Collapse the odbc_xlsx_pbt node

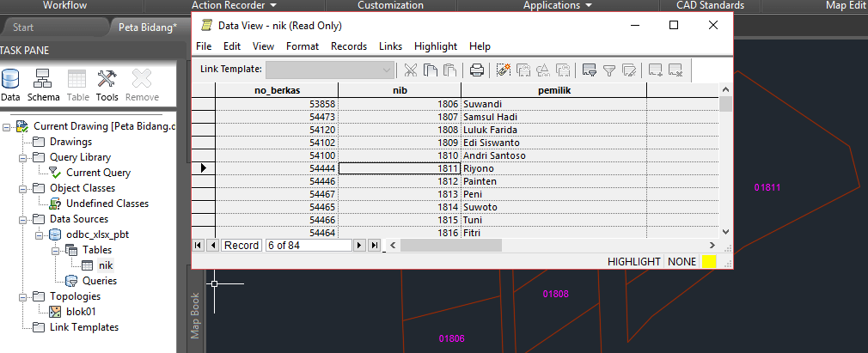click(40, 235)
